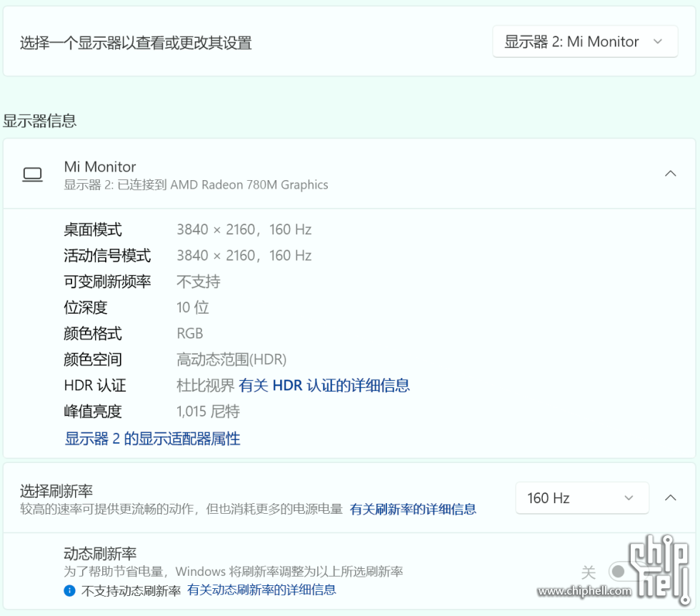Viewport: 700px width, 616px height.
Task: Click the 选择刷新率 title text
Action: point(56,491)
